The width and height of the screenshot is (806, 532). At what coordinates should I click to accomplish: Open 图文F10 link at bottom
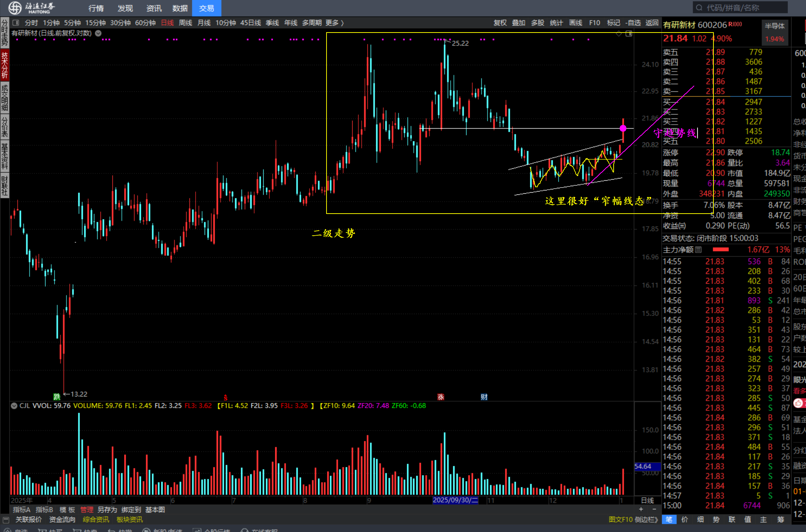pos(621,519)
